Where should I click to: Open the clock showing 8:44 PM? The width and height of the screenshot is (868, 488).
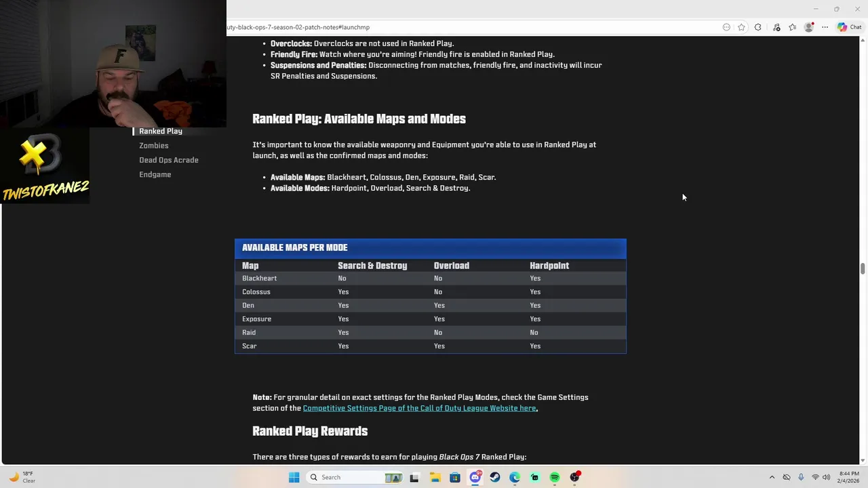pos(849,477)
